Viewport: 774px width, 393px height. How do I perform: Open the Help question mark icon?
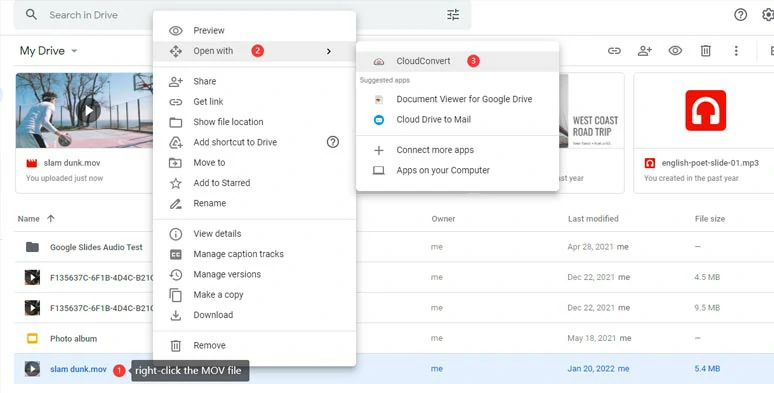pyautogui.click(x=740, y=15)
